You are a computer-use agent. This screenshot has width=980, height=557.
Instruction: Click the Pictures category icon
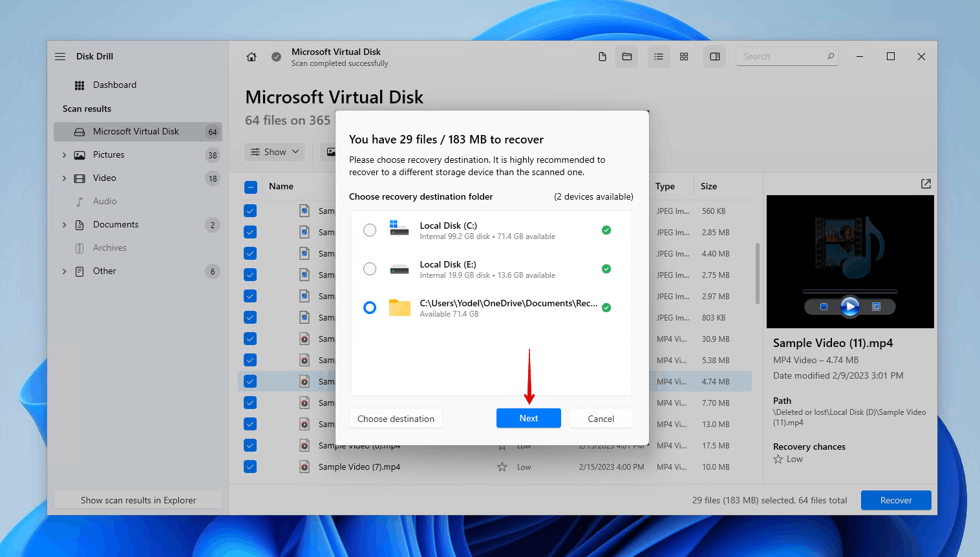point(80,155)
